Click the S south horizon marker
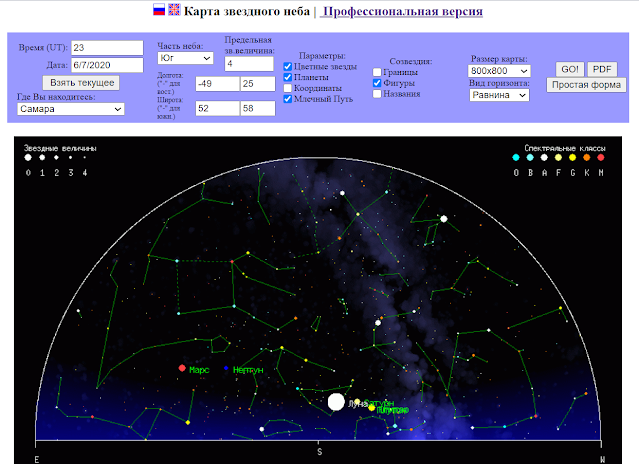 320,452
